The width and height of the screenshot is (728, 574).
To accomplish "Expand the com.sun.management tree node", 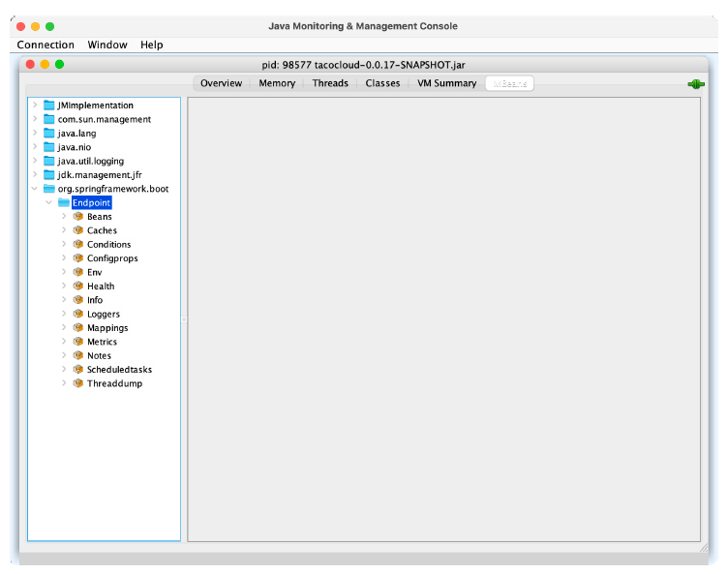I will [x=35, y=119].
